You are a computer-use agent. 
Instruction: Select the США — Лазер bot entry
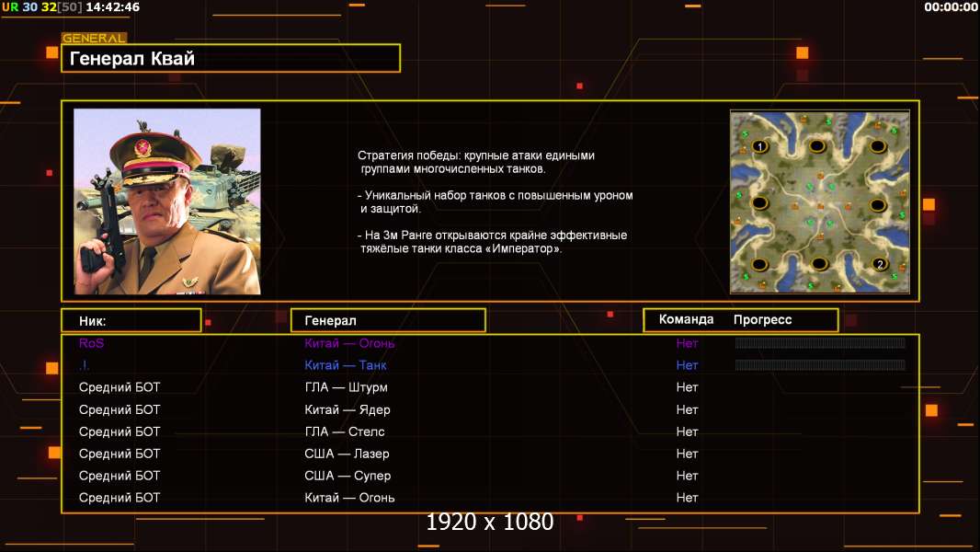[347, 454]
